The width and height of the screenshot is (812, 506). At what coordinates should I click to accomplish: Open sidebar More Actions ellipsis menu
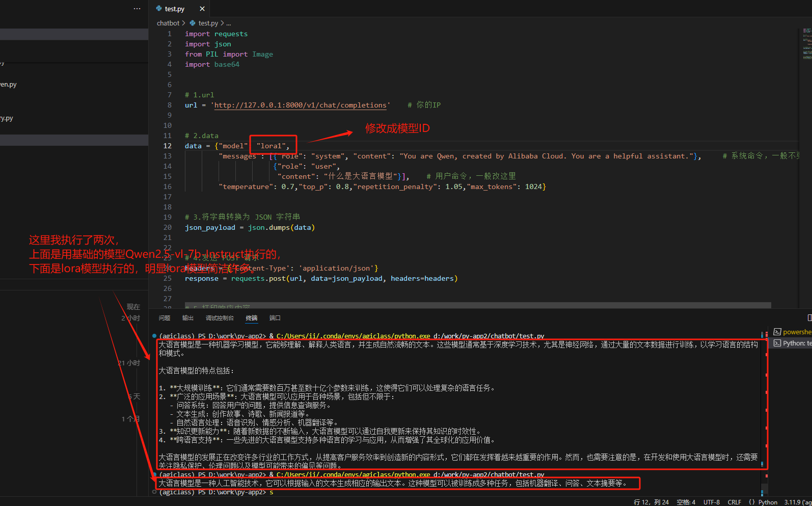137,9
